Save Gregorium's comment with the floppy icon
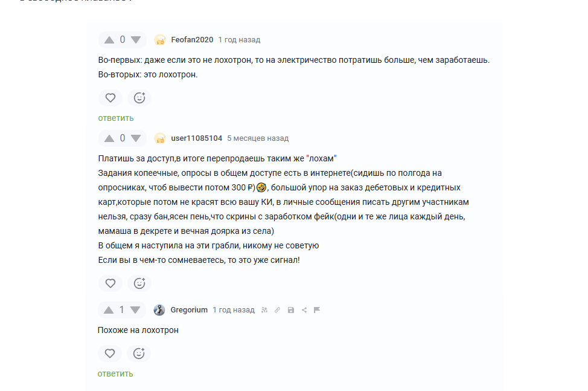Viewport: 588px width, 391px height. 290,310
